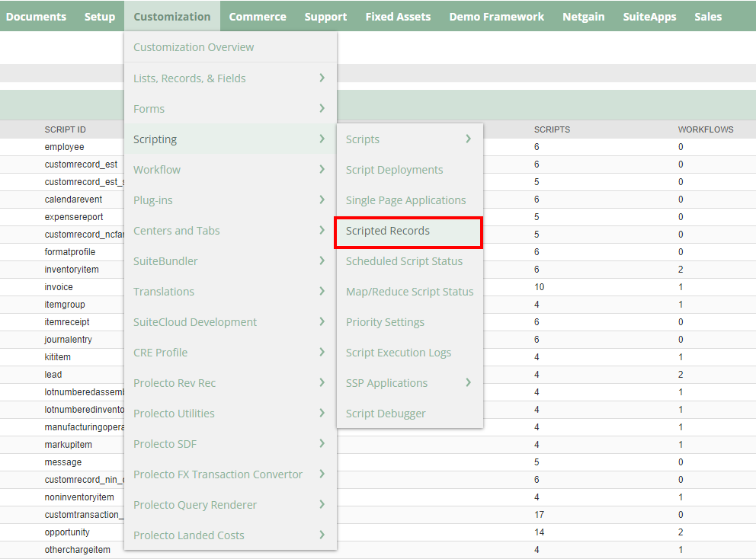This screenshot has height=559, width=756.
Task: Open Map/Reduce Script Status
Action: [409, 292]
